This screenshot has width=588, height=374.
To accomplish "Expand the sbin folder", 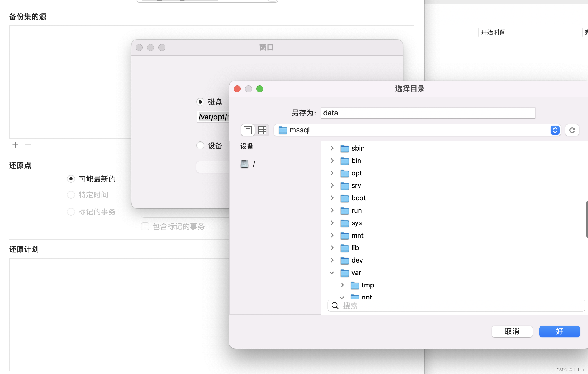I will pos(332,148).
